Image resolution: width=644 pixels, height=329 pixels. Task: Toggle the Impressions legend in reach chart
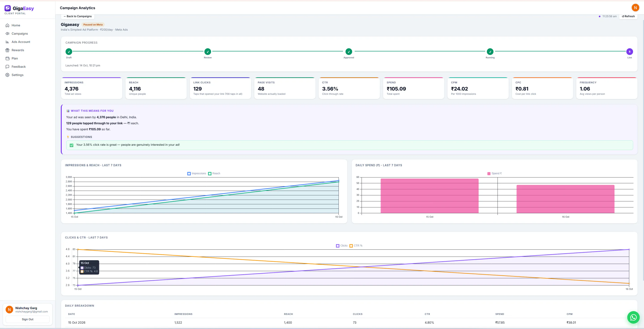pyautogui.click(x=197, y=173)
